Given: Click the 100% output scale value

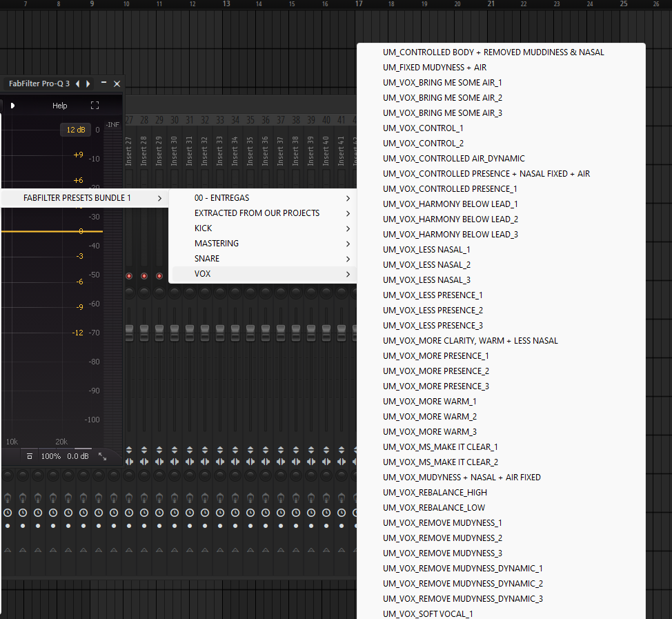Looking at the screenshot, I should coord(51,457).
